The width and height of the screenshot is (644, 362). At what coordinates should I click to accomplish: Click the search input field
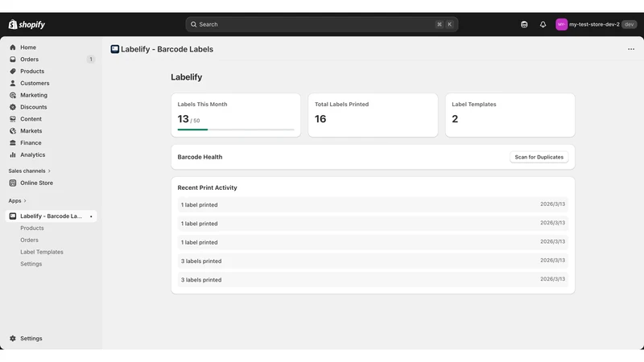point(321,24)
